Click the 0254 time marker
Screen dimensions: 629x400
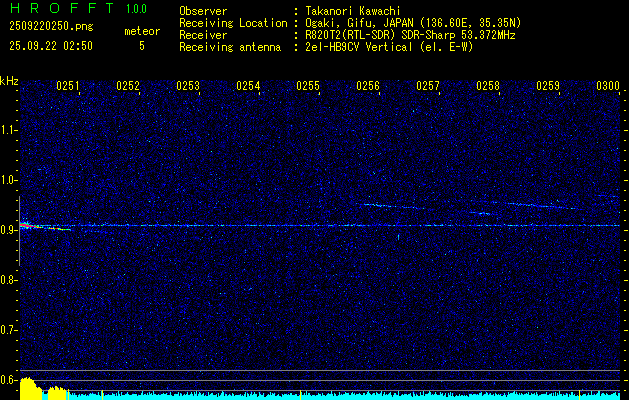[248, 87]
